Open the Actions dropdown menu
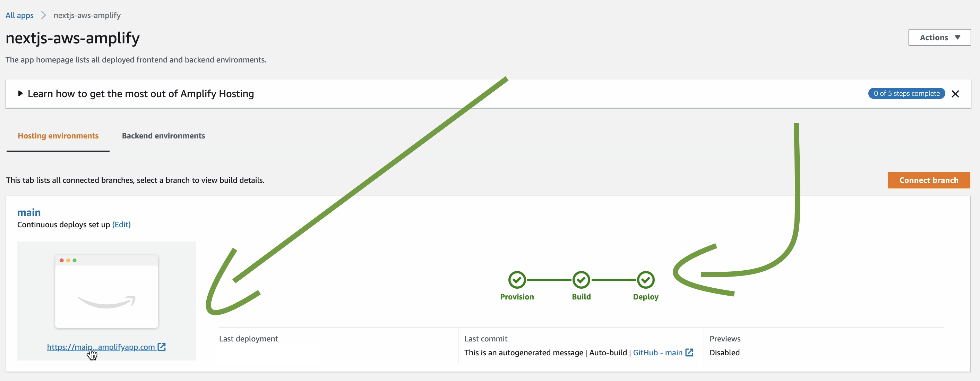The image size is (980, 381). click(x=939, y=38)
